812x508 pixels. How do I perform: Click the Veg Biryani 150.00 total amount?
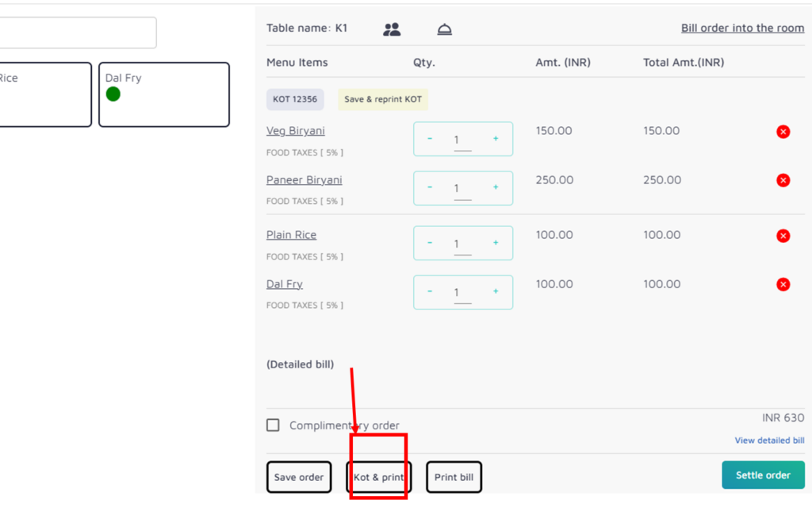point(662,131)
